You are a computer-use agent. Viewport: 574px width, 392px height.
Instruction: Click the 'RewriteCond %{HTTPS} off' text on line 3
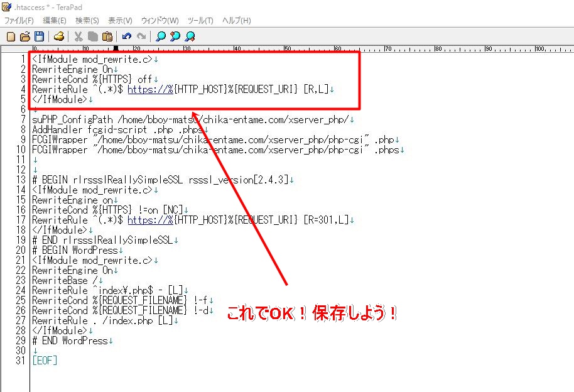92,80
